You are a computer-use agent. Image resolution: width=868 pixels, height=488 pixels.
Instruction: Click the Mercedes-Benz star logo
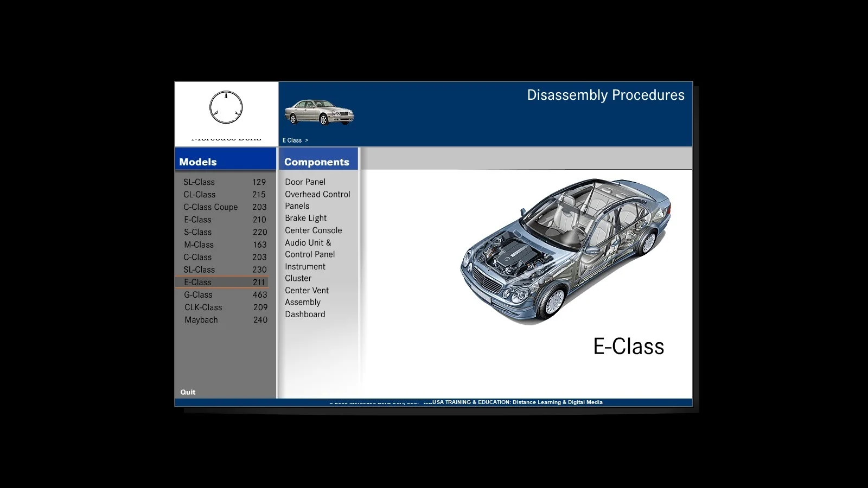point(226,107)
